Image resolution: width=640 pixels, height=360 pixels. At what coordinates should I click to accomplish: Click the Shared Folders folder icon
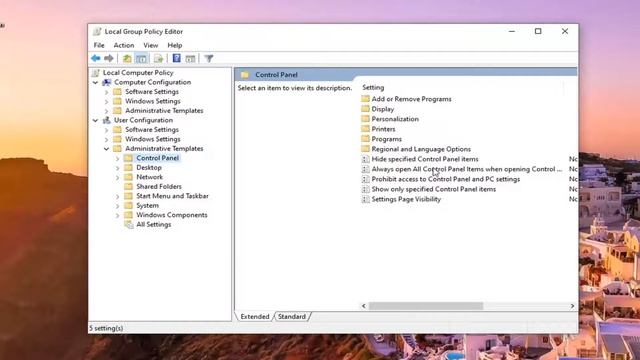(129, 187)
